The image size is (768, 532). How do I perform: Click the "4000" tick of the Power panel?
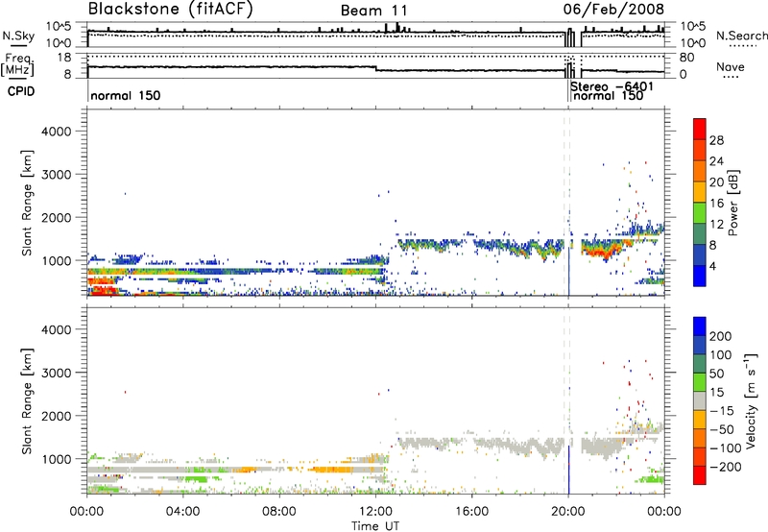[56, 132]
